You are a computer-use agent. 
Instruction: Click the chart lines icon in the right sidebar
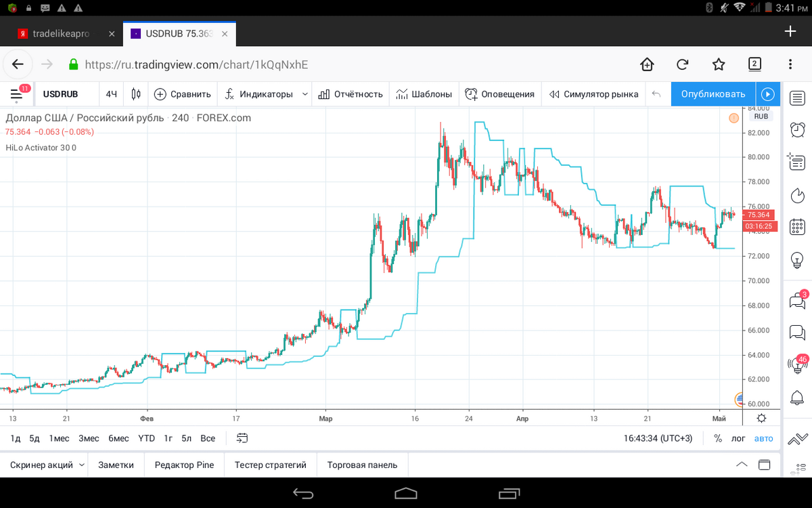[797, 440]
